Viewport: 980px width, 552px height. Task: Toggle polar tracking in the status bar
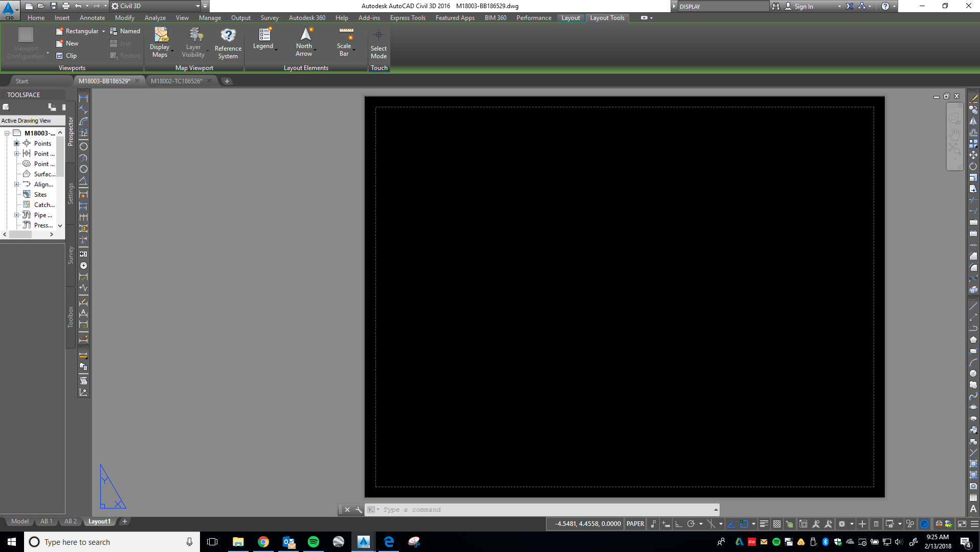[x=691, y=524]
